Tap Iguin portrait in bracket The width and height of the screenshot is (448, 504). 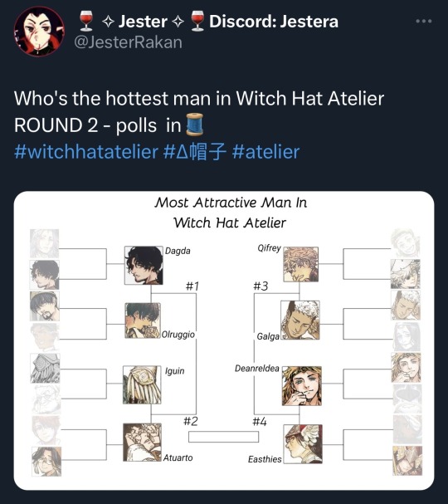coord(142,384)
